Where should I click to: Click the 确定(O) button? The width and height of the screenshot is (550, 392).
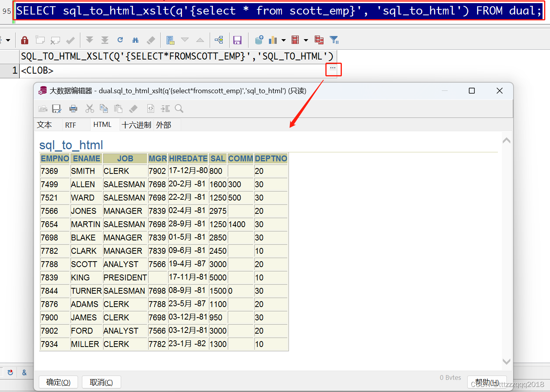click(x=58, y=382)
